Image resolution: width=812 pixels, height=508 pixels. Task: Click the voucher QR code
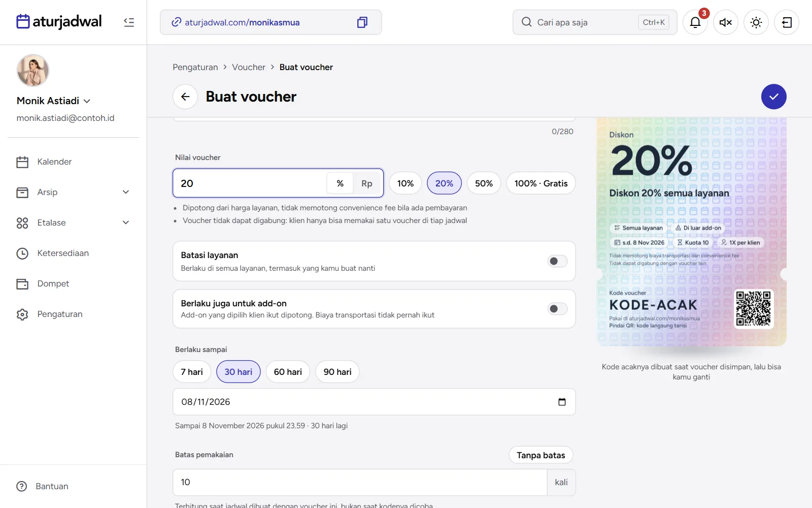pos(753,308)
